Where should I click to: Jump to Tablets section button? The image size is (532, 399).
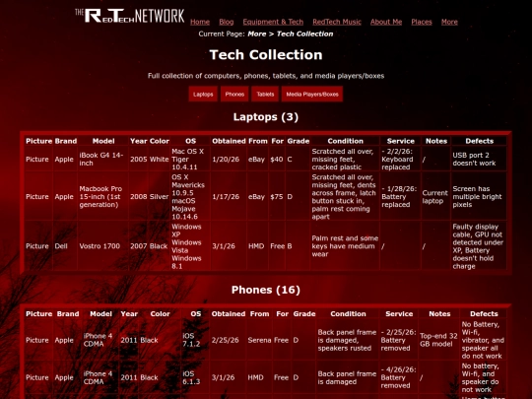pos(265,94)
